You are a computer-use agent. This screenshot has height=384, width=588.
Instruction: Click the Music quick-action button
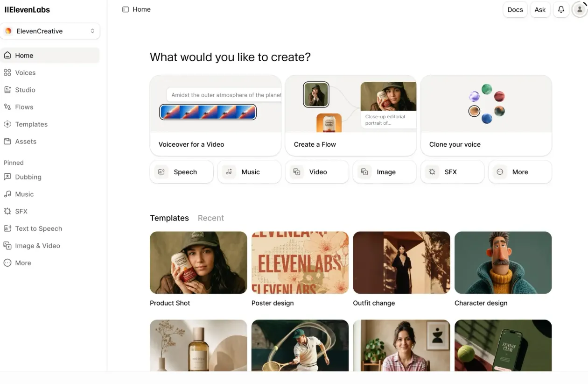coord(249,172)
